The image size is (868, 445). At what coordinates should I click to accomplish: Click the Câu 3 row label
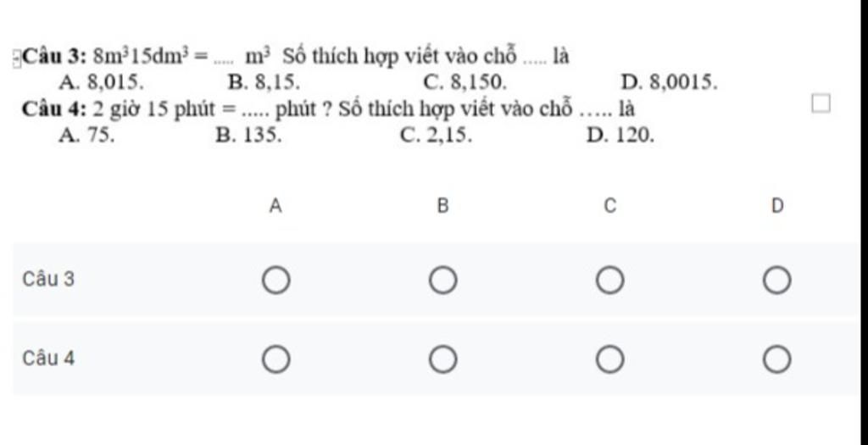coord(48,279)
